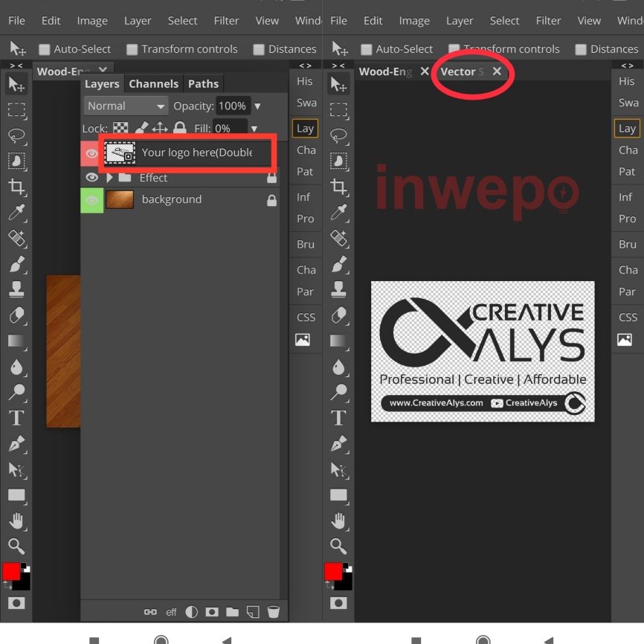
Task: Hide the Effect folder layer
Action: [91, 178]
